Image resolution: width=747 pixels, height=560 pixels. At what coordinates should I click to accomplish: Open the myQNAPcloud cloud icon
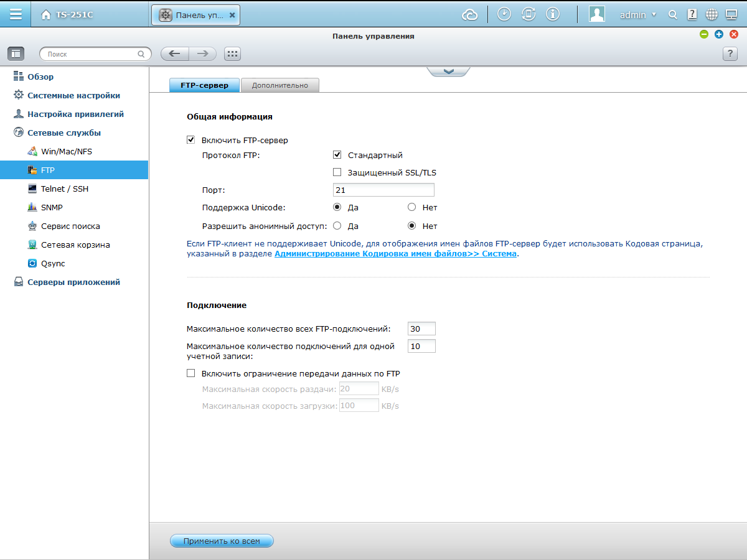[x=470, y=14]
